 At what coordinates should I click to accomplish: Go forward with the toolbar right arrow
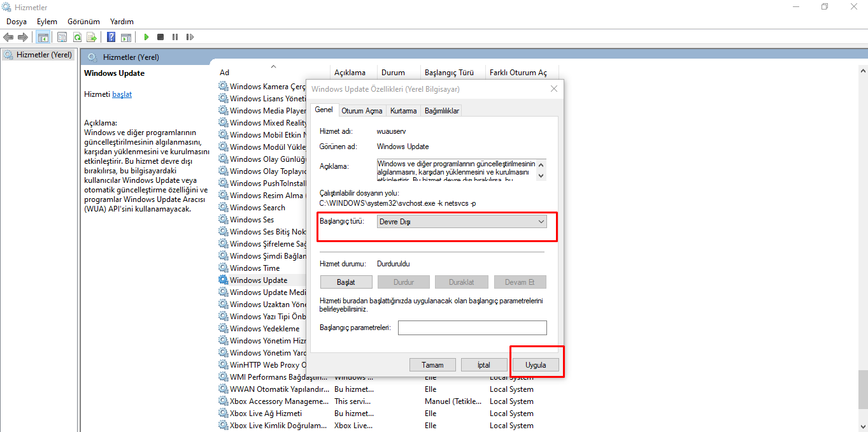22,37
